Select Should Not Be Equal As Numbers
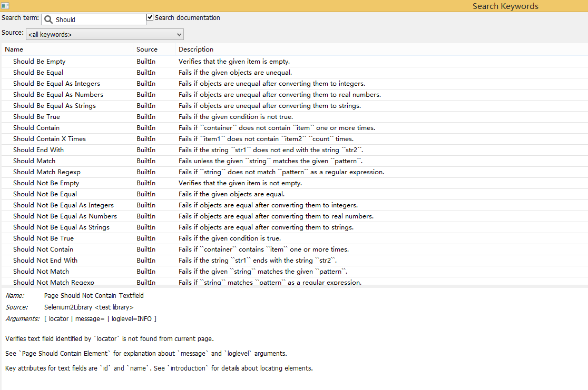Image resolution: width=588 pixels, height=390 pixels. pos(65,216)
